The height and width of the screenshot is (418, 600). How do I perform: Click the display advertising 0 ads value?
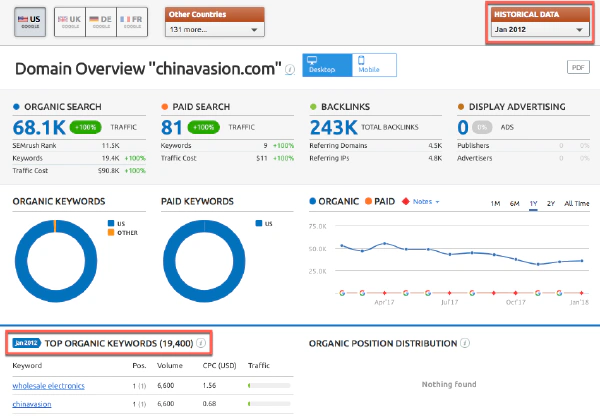click(x=463, y=127)
